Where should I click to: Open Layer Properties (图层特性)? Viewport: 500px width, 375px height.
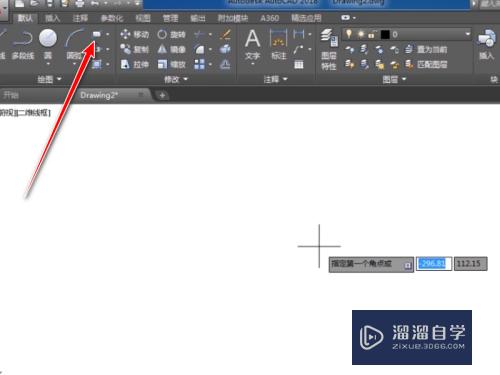tap(329, 49)
